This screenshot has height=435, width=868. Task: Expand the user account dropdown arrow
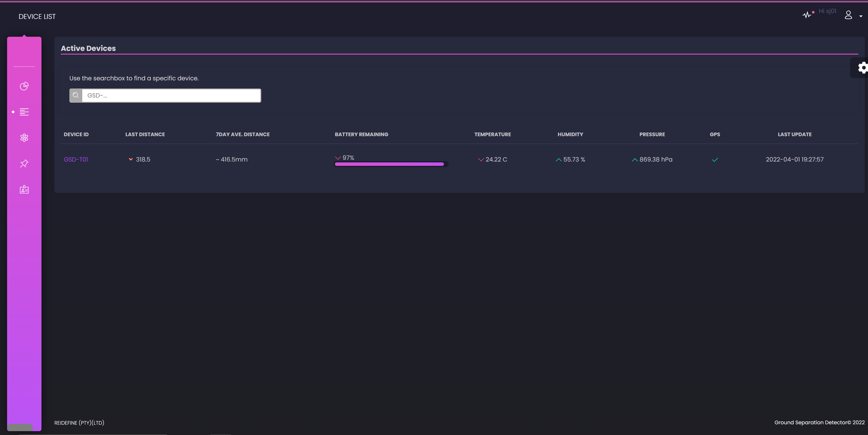tap(860, 16)
